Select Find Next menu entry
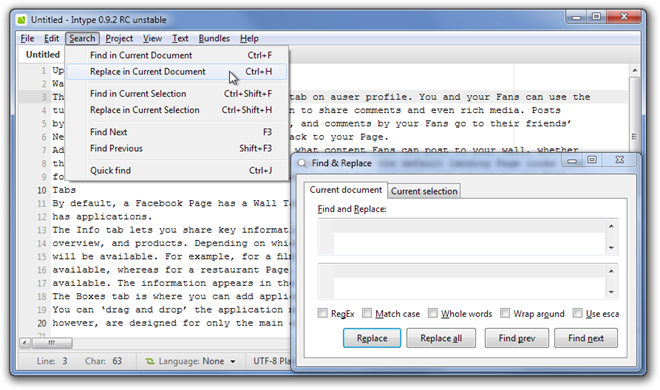The image size is (660, 390). coord(177,132)
